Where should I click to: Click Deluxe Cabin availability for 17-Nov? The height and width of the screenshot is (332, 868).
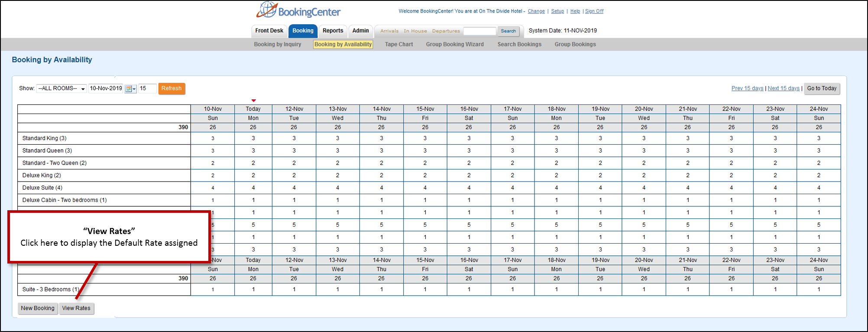512,200
